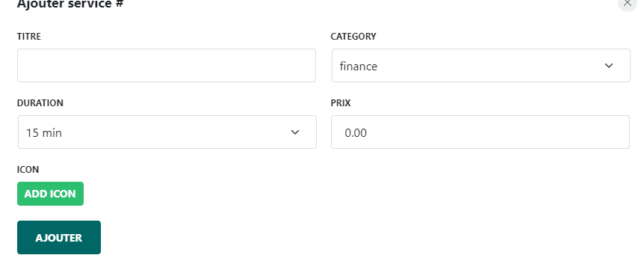Select the Prix input field
Image resolution: width=644 pixels, height=270 pixels.
[480, 132]
